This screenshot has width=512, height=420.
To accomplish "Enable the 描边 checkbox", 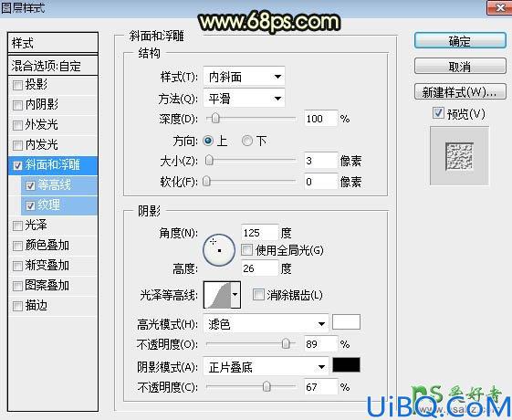I will point(17,306).
